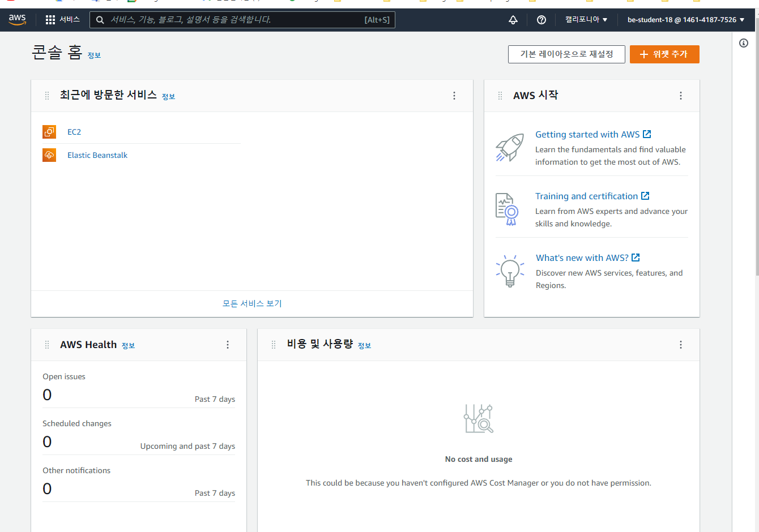Viewport: 759px width, 532px height.
Task: Click 정보 link next to 콘솔 홈
Action: (94, 55)
